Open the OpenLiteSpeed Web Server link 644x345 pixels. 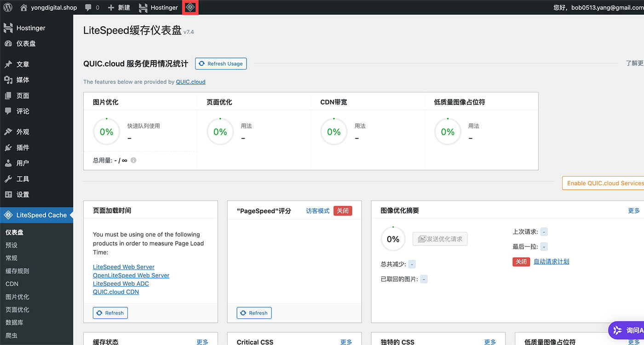(131, 275)
